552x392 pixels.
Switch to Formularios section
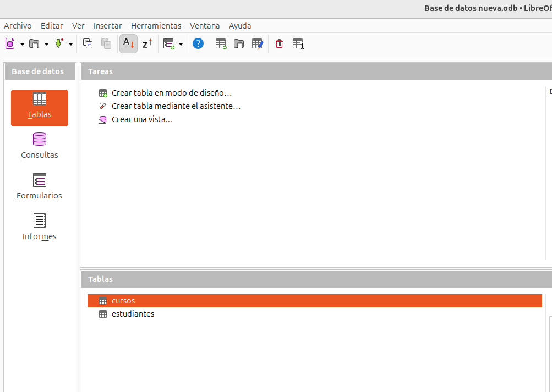click(x=40, y=186)
